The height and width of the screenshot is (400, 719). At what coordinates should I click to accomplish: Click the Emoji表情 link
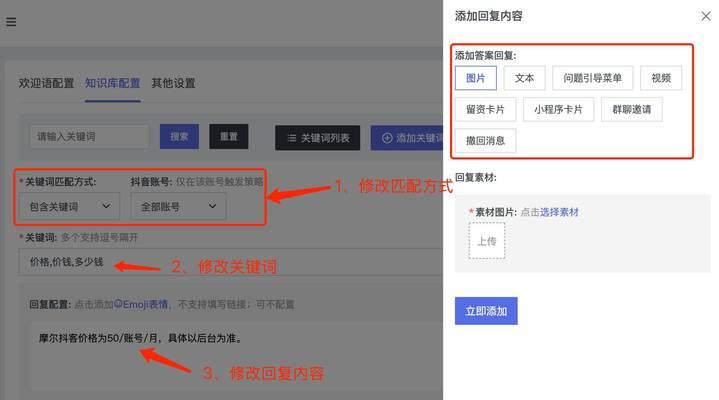(x=141, y=304)
